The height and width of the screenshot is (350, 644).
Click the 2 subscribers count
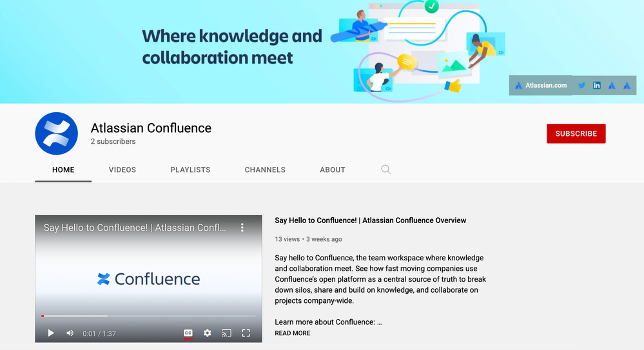113,141
